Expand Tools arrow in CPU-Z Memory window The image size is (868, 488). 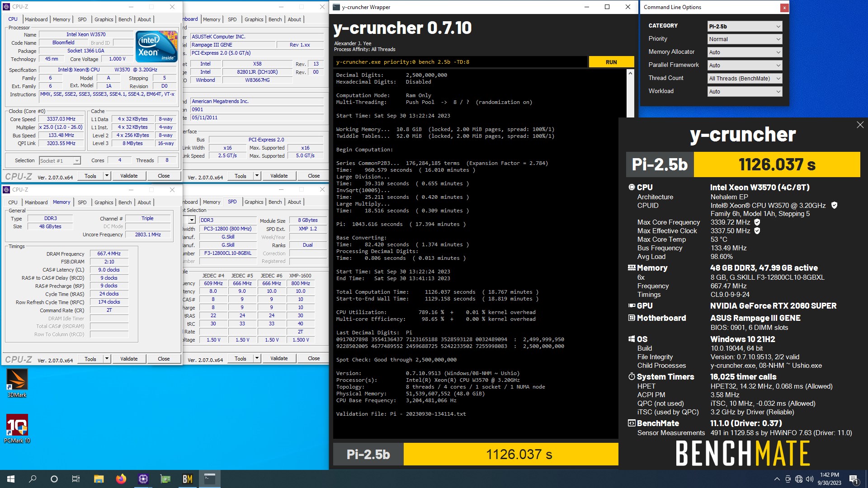click(x=107, y=359)
